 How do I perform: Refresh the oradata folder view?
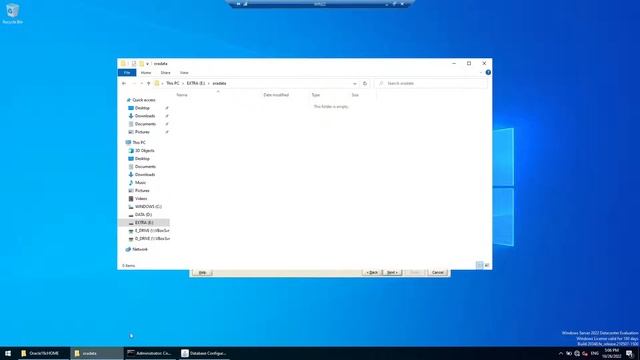(365, 83)
